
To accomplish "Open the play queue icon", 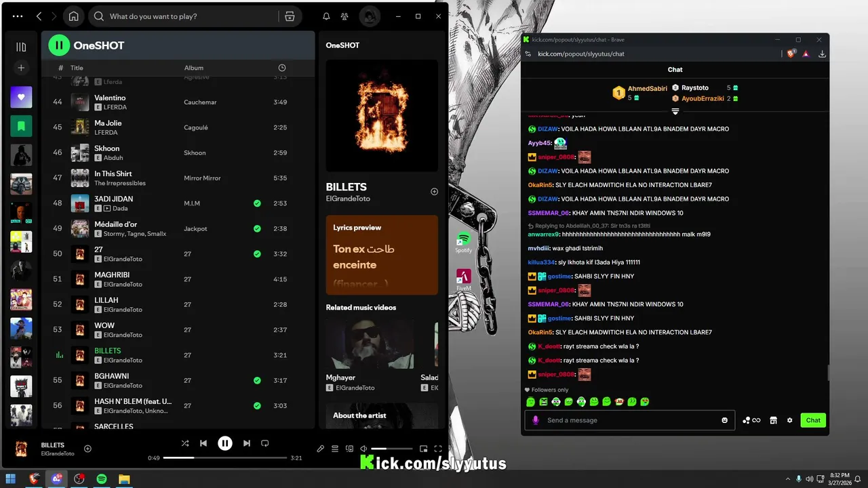I will (335, 449).
